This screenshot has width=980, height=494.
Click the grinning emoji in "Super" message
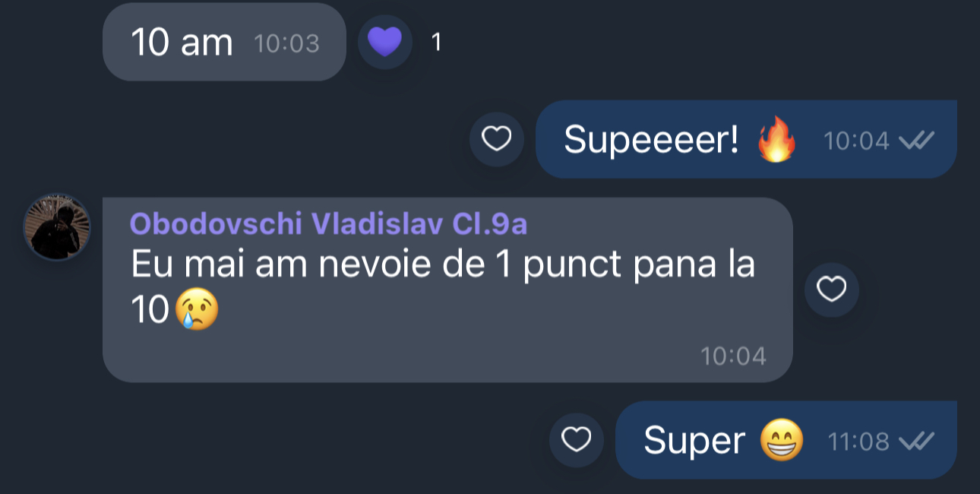[782, 442]
